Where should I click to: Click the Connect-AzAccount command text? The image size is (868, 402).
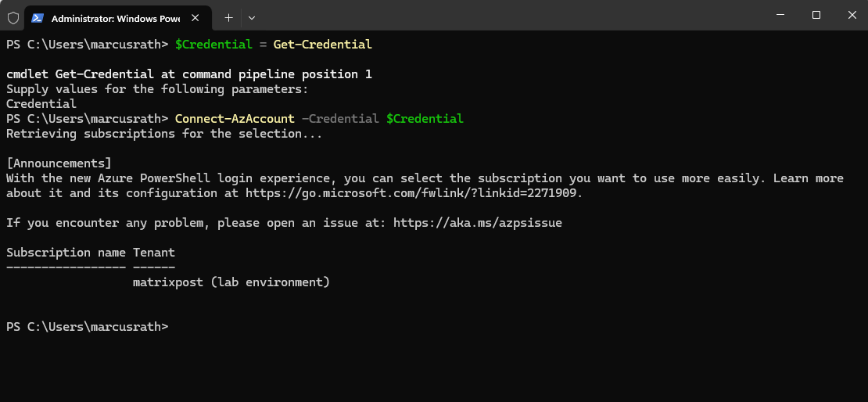coord(235,119)
